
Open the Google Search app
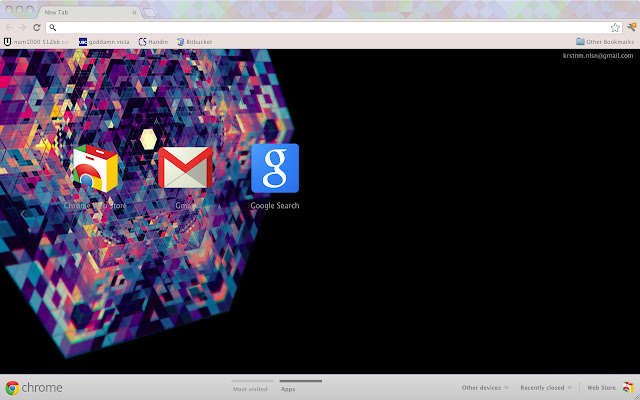tap(274, 169)
